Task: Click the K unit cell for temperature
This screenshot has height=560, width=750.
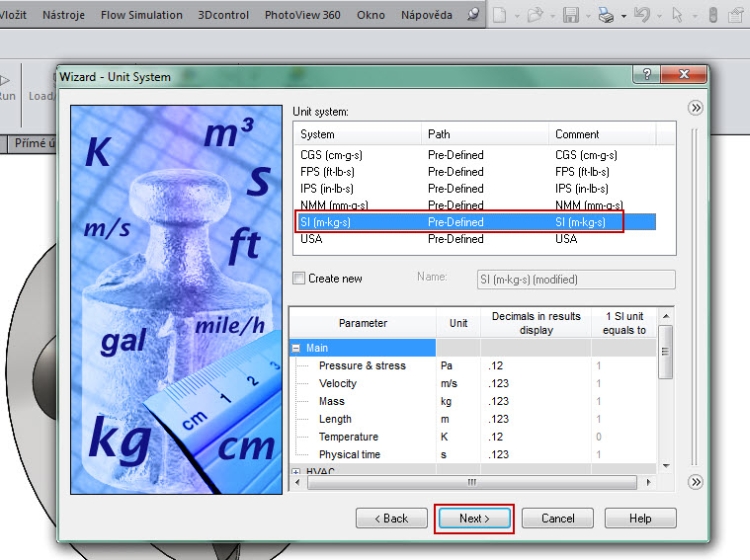Action: [x=458, y=437]
